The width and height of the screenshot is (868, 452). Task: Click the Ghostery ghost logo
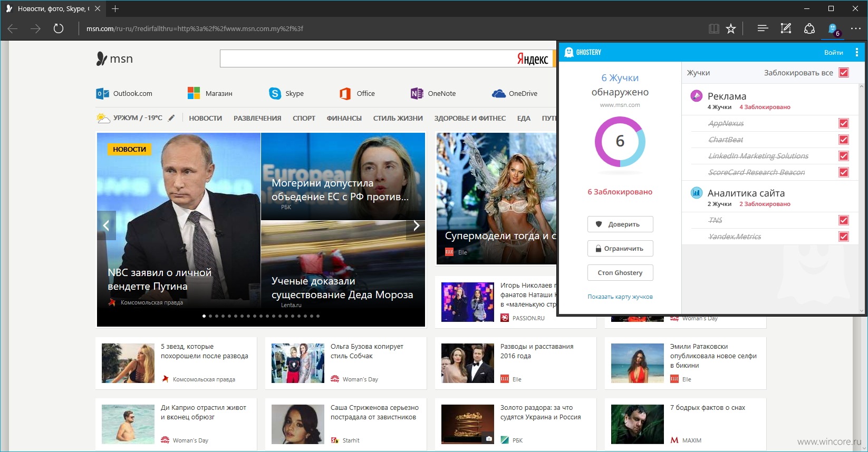[x=568, y=52]
